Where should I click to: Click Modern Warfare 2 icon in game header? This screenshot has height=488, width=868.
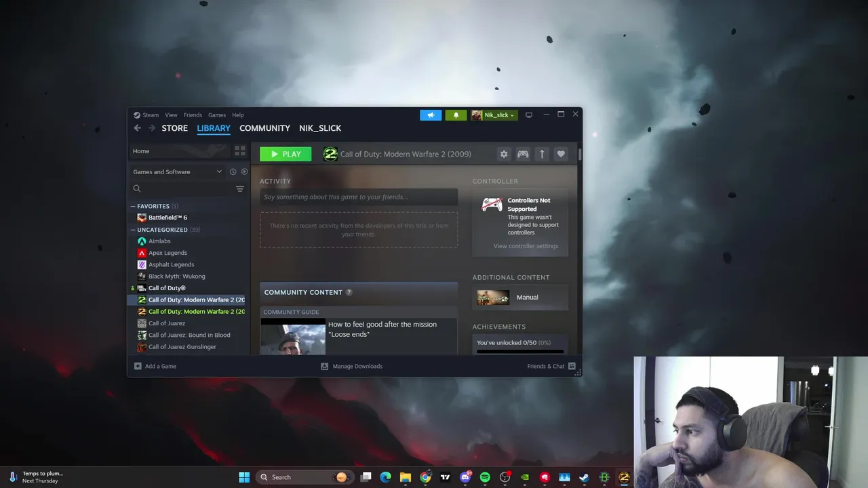click(x=330, y=154)
